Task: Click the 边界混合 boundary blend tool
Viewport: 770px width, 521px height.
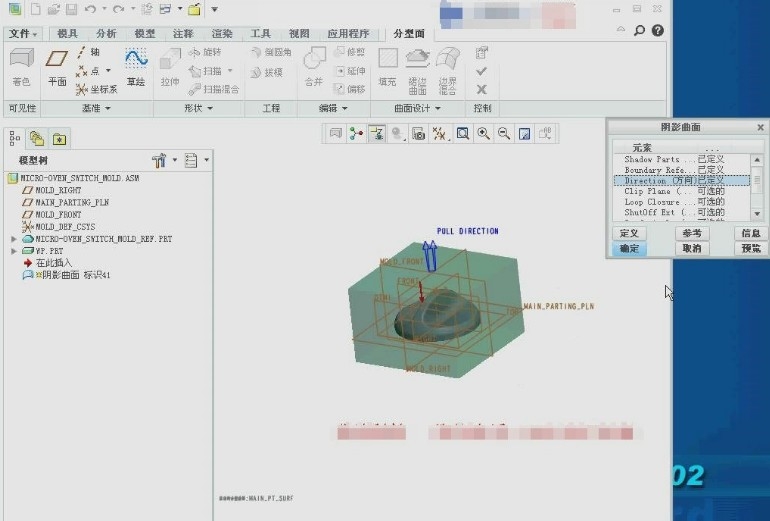Action: (x=447, y=71)
